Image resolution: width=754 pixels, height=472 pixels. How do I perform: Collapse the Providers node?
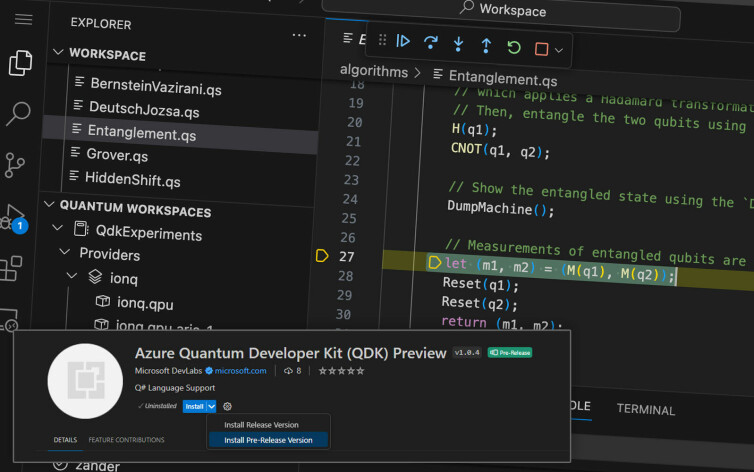pyautogui.click(x=64, y=251)
